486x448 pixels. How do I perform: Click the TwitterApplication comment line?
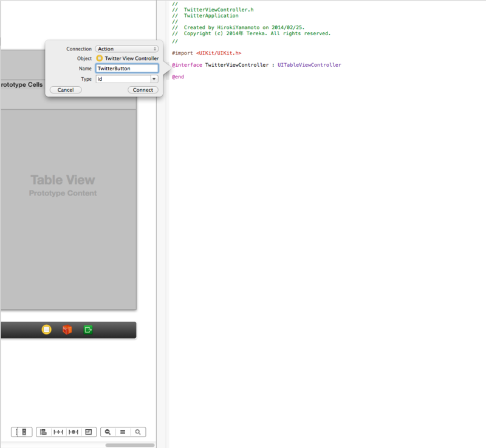pos(205,16)
